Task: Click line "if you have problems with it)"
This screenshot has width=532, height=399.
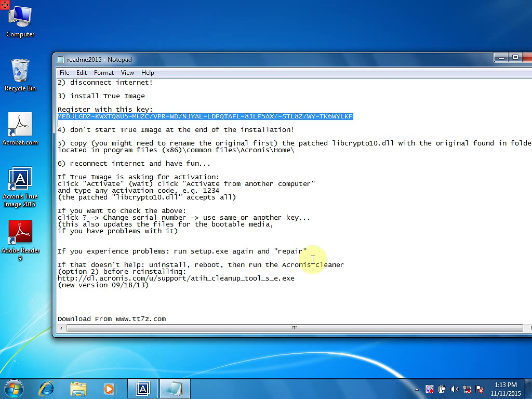Action: tap(118, 231)
